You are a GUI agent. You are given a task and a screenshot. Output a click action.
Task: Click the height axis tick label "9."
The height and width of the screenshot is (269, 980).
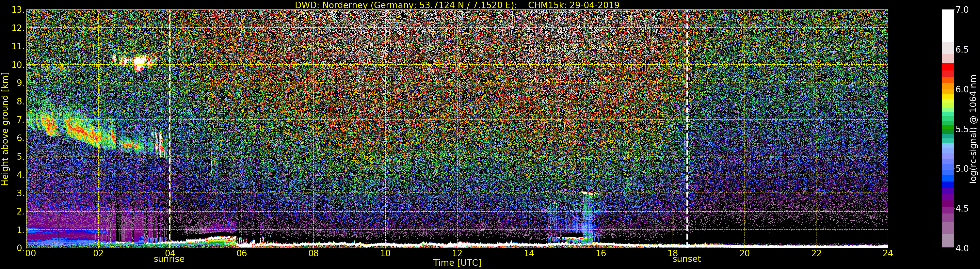(x=21, y=83)
